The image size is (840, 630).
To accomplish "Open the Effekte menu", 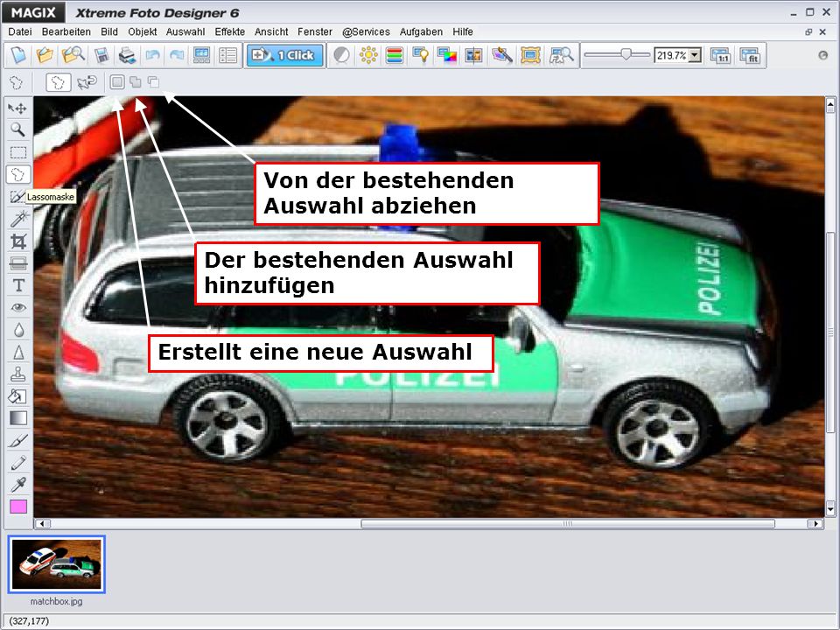I will [230, 32].
